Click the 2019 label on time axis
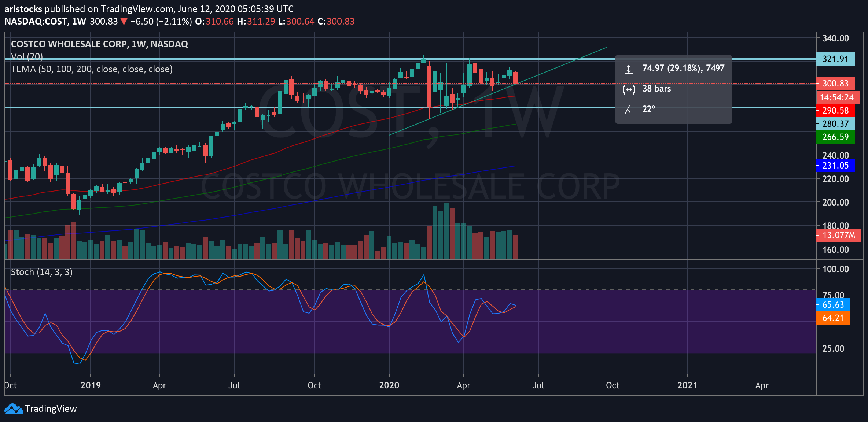This screenshot has width=868, height=422. (91, 385)
